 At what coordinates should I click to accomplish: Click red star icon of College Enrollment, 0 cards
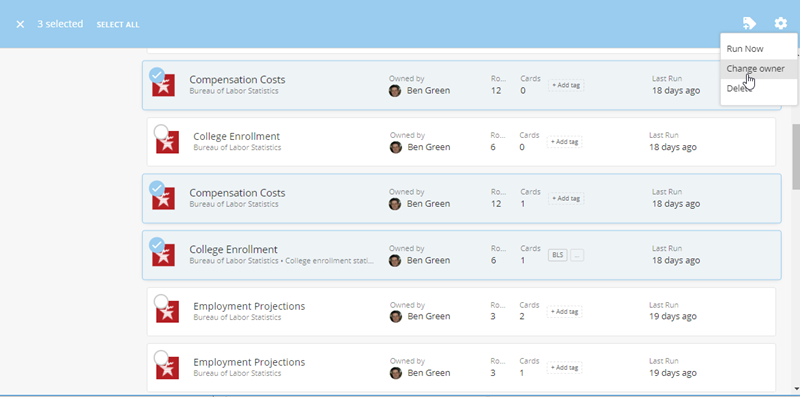point(167,142)
